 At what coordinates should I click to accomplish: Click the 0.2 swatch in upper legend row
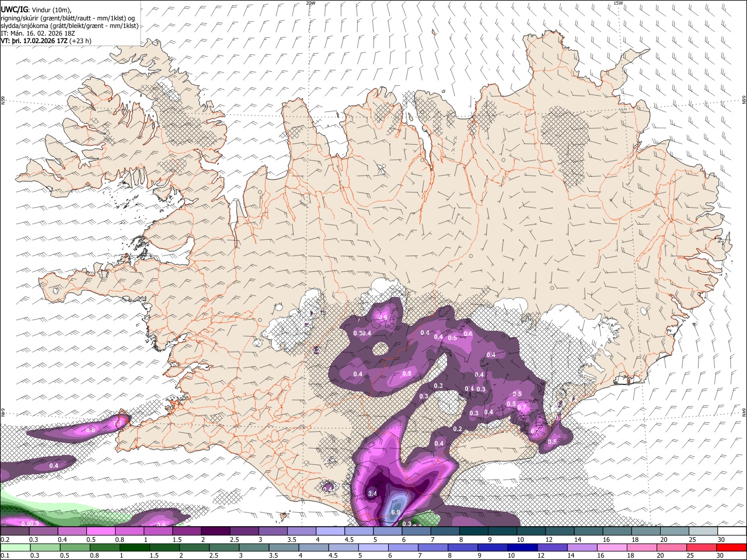(15, 531)
